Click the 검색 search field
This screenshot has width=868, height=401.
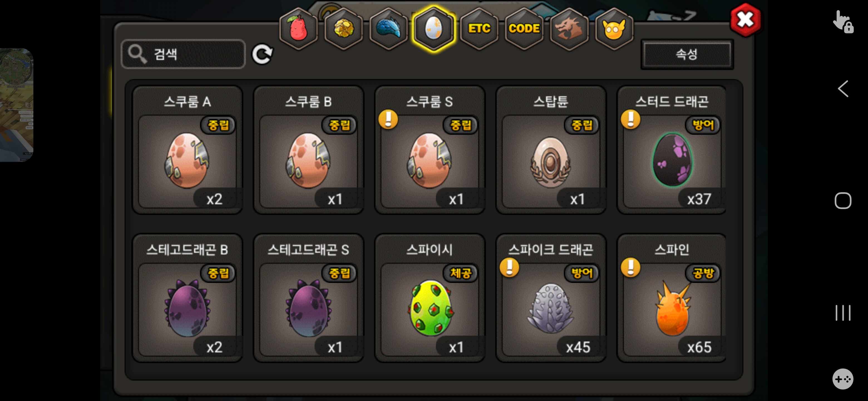183,54
